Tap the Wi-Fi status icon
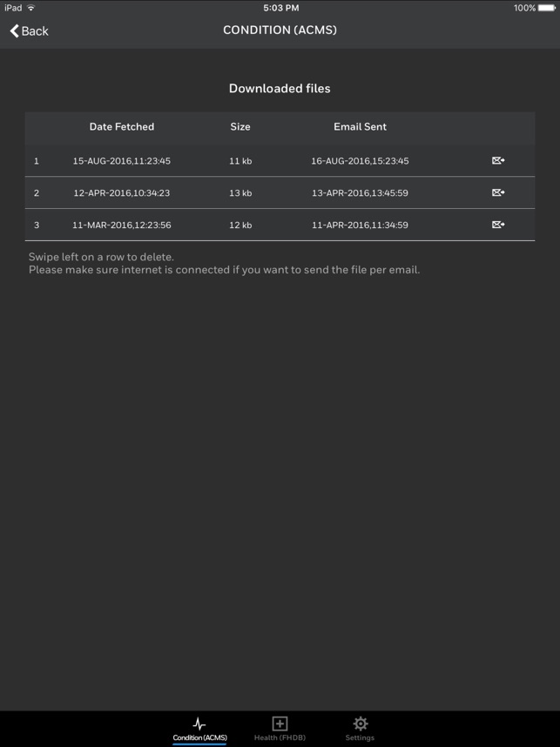 31,8
